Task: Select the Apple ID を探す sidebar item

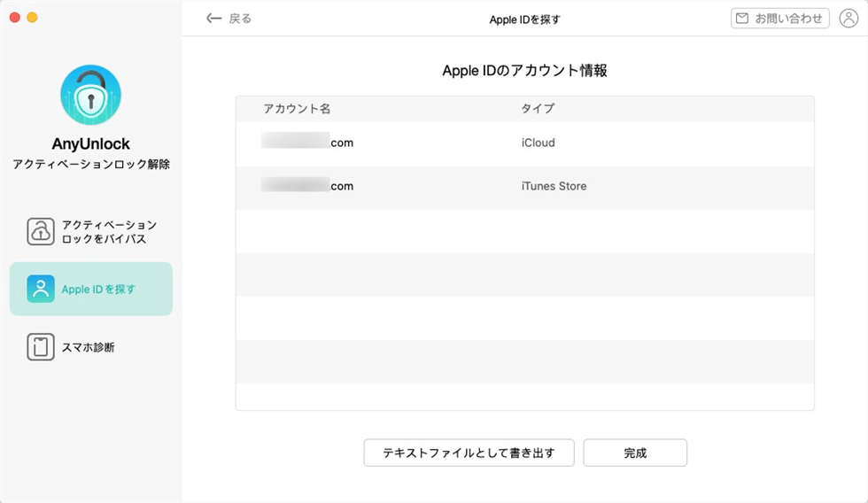Action: 91,289
